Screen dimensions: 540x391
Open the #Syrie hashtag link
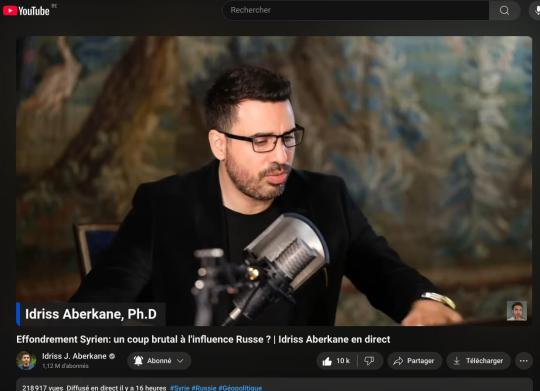click(x=180, y=388)
